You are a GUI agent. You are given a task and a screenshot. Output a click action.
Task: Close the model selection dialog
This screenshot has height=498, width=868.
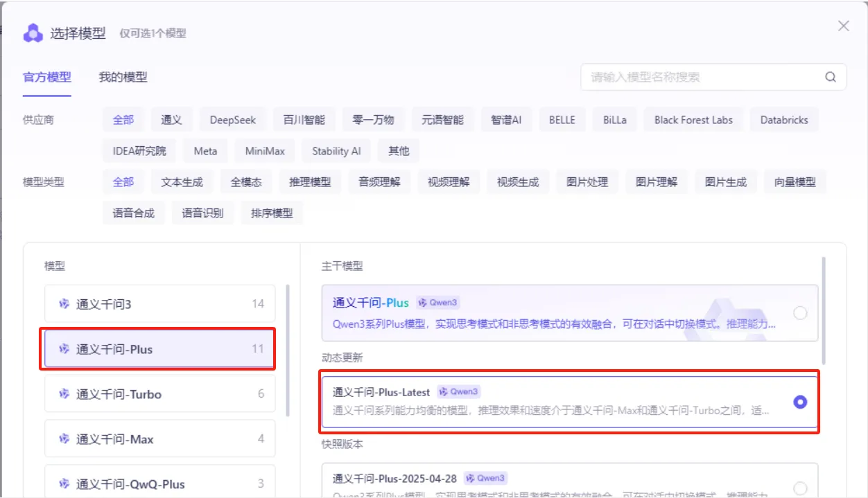844,26
